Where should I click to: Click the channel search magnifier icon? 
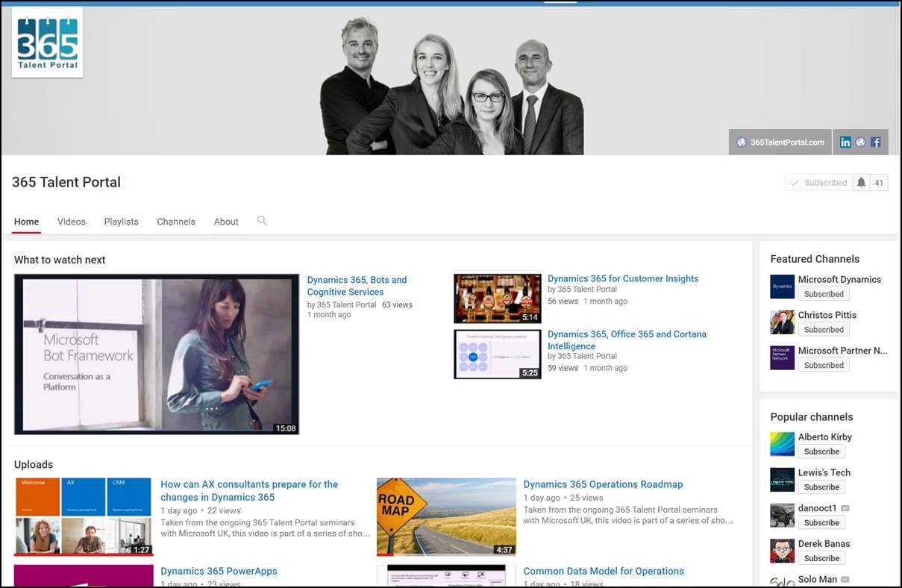pos(262,221)
